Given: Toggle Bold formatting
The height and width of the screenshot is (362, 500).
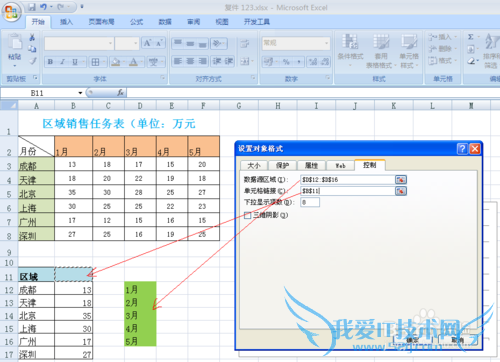Looking at the screenshot, I should pos(50,62).
